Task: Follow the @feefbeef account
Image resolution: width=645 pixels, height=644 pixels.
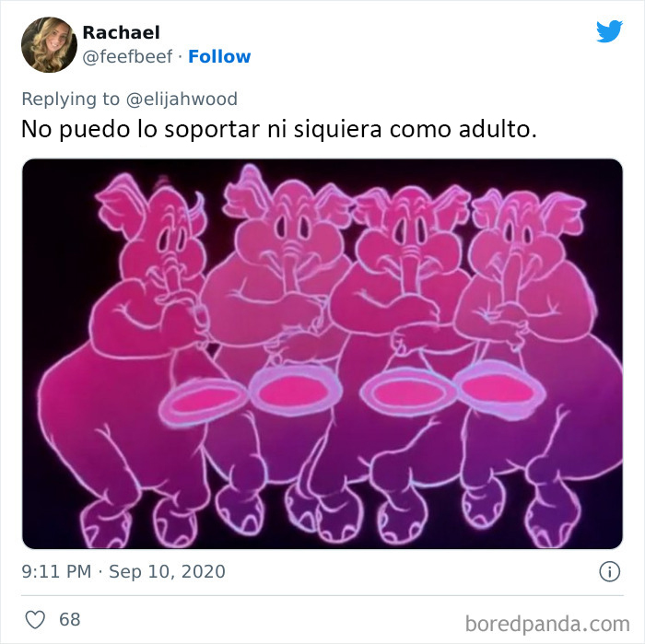Action: 219,57
